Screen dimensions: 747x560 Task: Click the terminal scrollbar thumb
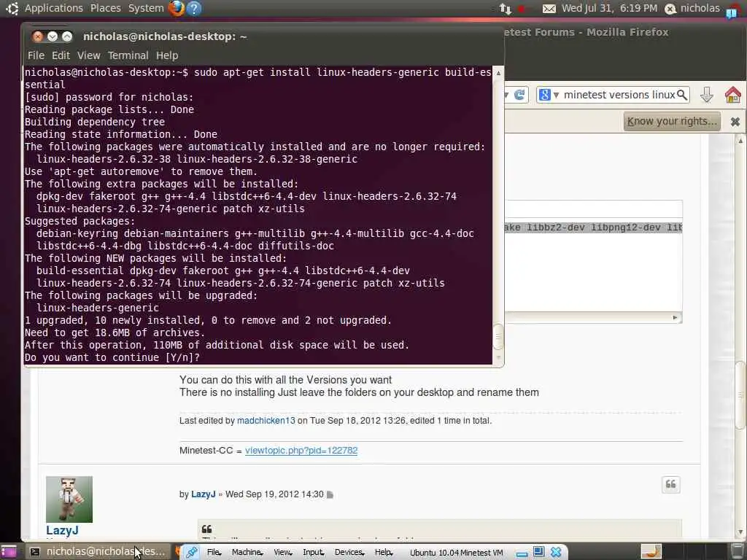[x=498, y=337]
